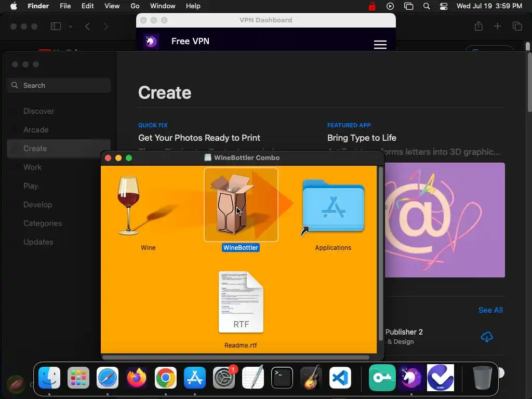Open the File menu
532x399 pixels.
65,6
